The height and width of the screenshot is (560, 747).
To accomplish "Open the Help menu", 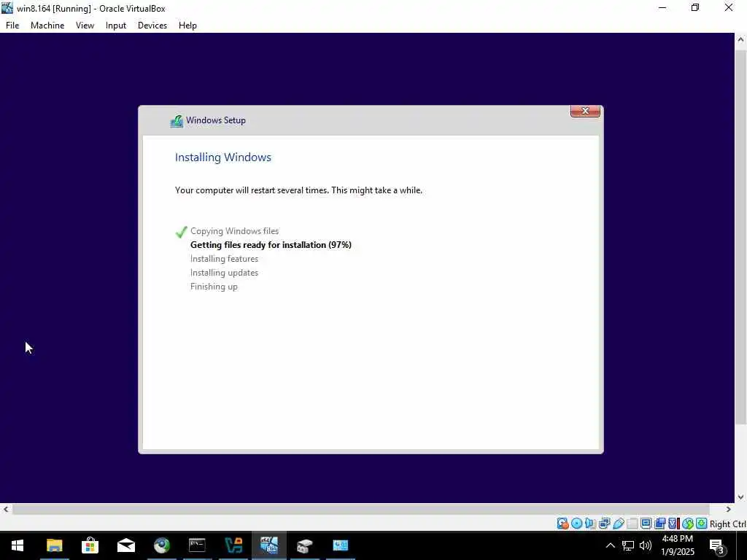I will [187, 26].
